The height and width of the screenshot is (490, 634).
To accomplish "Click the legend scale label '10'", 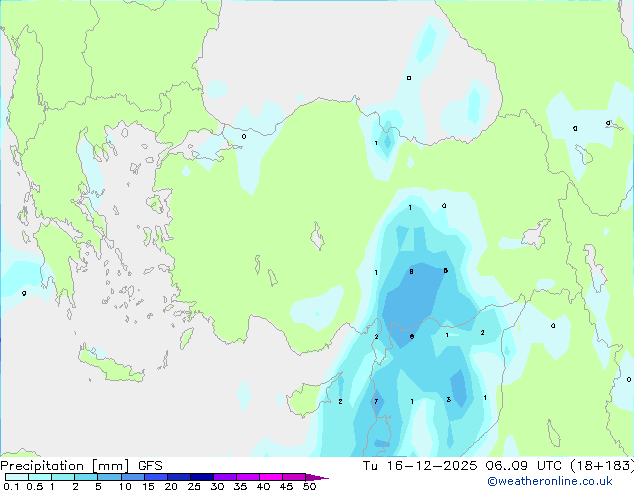I will point(125,486).
